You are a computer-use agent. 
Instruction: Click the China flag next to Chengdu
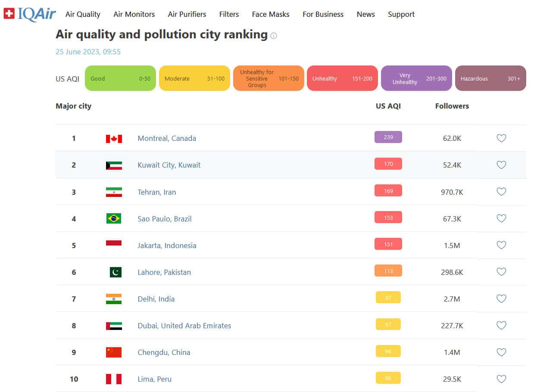[114, 352]
